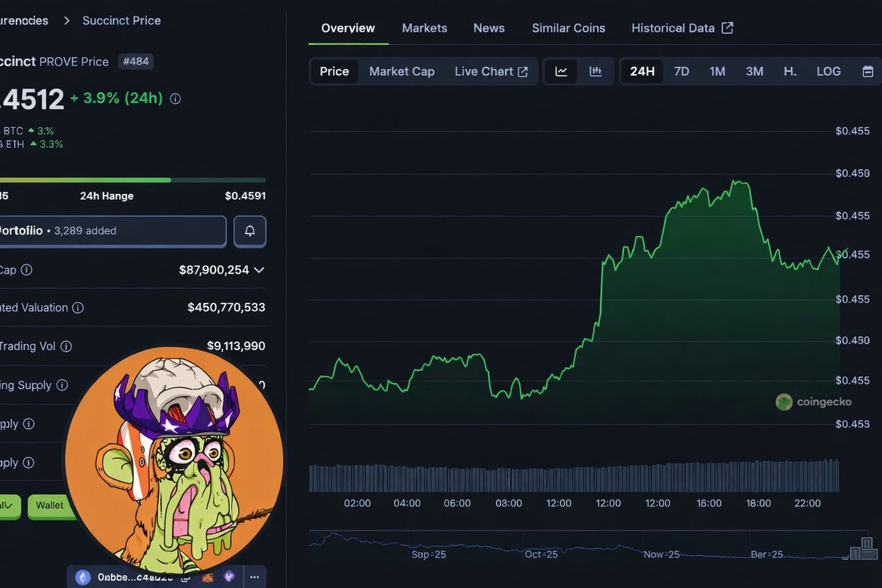This screenshot has height=588, width=882.
Task: Click the Succinct Price breadcrumb
Action: pyautogui.click(x=122, y=21)
